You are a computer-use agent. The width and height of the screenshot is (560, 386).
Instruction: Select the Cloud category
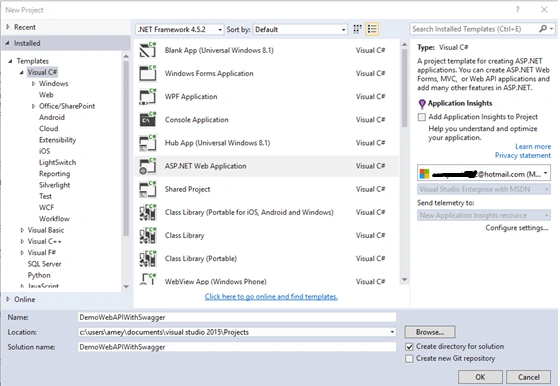click(x=48, y=129)
